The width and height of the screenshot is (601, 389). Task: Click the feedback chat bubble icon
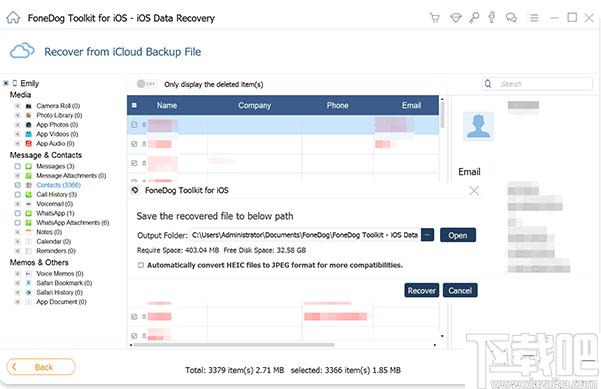511,18
